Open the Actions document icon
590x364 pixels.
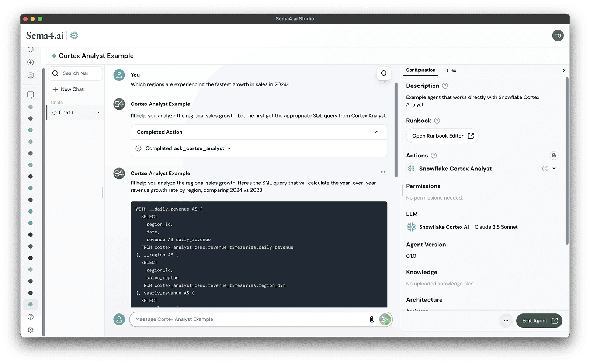(554, 155)
